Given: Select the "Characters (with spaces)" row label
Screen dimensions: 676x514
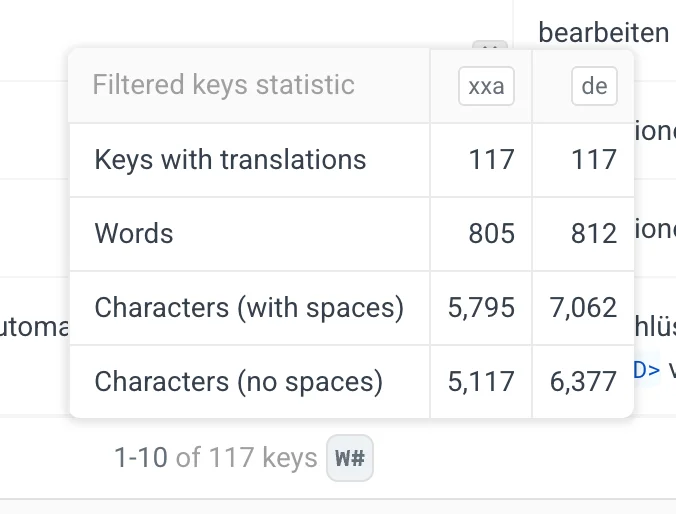Looking at the screenshot, I should 249,307.
